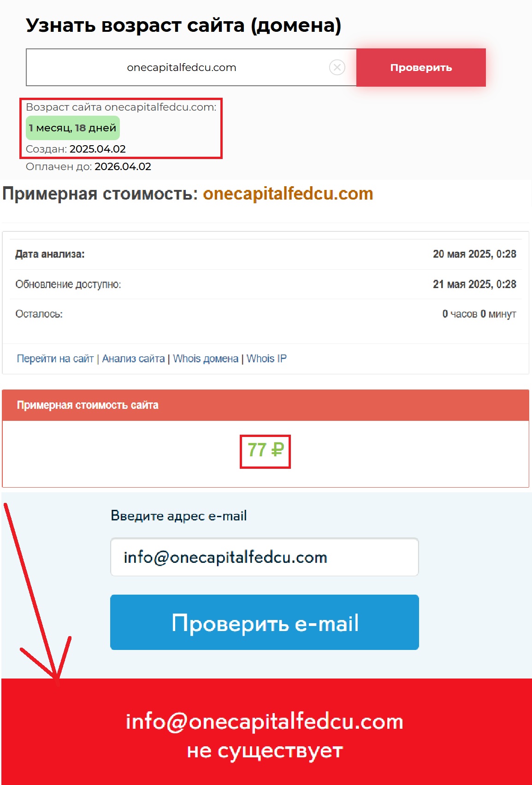
Task: Open the Whois домена link
Action: point(206,359)
